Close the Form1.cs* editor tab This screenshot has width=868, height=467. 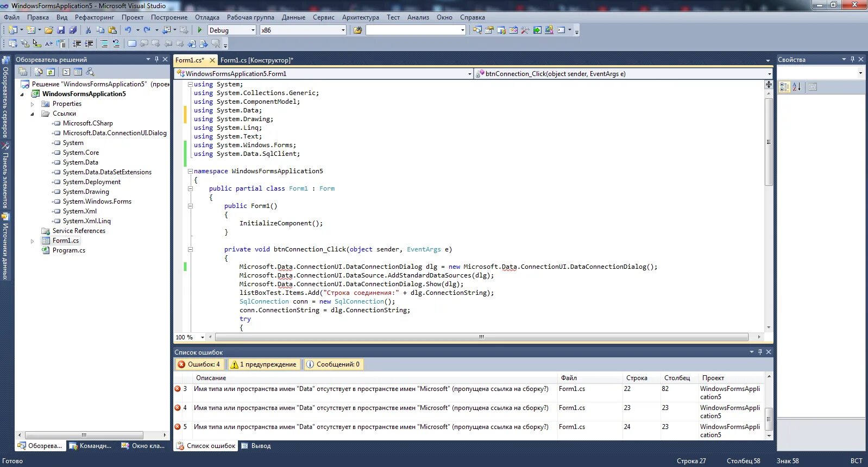tap(212, 60)
